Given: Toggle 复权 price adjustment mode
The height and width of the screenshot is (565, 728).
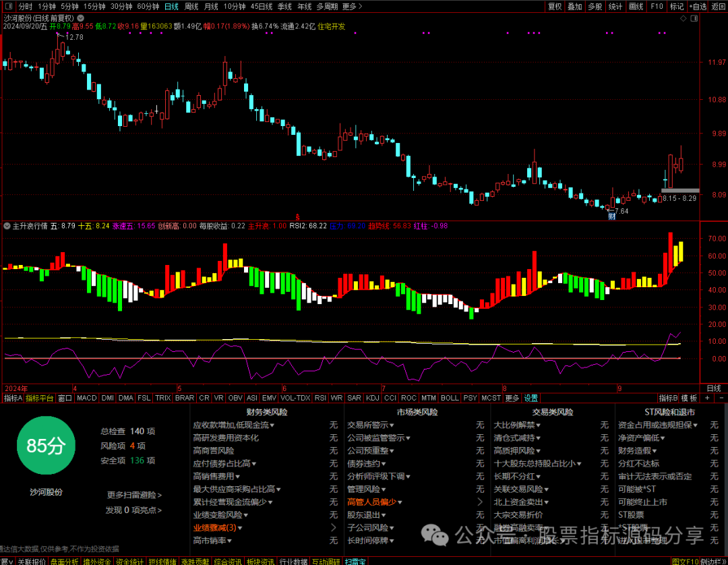Looking at the screenshot, I should coord(555,6).
